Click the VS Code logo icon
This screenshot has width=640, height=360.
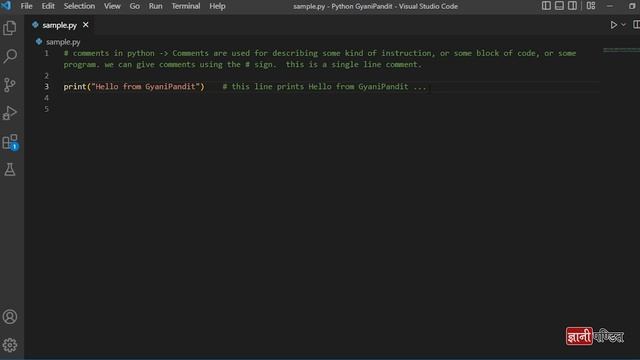coord(7,6)
